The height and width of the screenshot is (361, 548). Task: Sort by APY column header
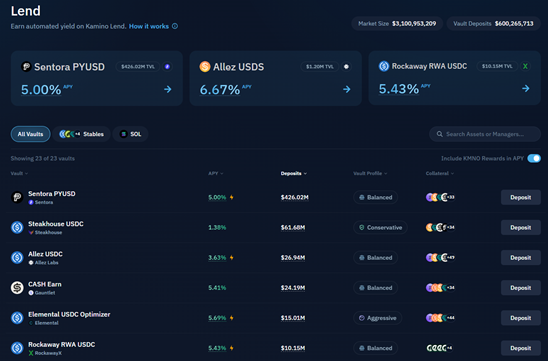tap(216, 173)
